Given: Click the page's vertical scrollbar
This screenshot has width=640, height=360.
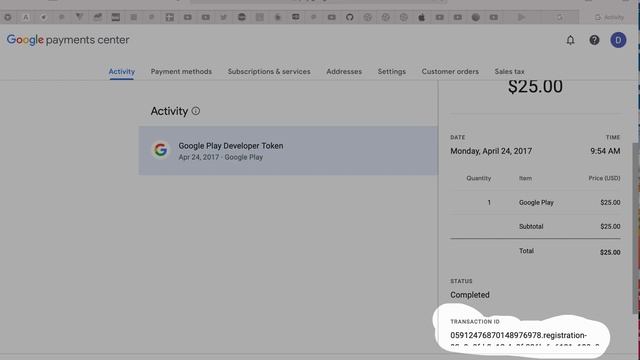Looking at the screenshot, I should click(x=636, y=229).
